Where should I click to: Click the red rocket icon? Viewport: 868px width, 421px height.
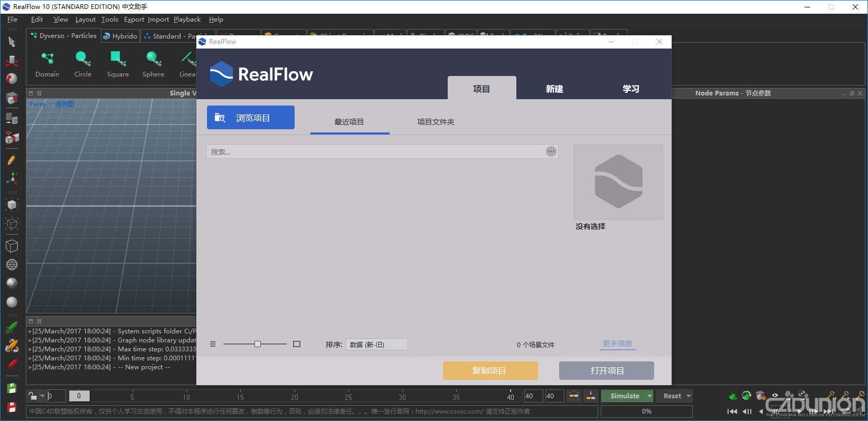tap(12, 365)
